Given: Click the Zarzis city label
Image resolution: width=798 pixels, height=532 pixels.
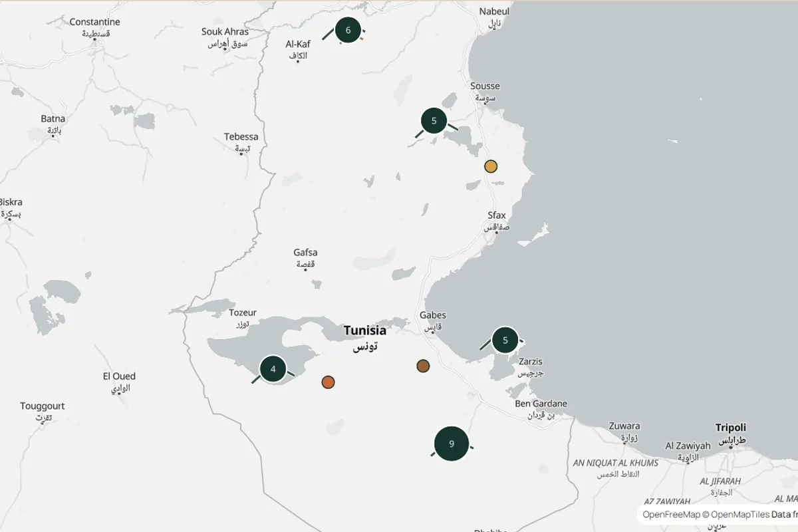Looking at the screenshot, I should (x=530, y=367).
